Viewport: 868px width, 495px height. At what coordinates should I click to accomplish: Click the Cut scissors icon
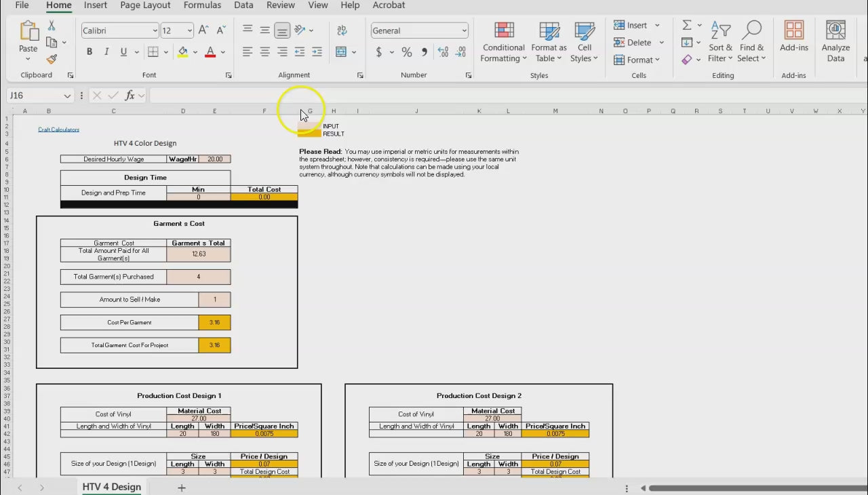[x=52, y=26]
